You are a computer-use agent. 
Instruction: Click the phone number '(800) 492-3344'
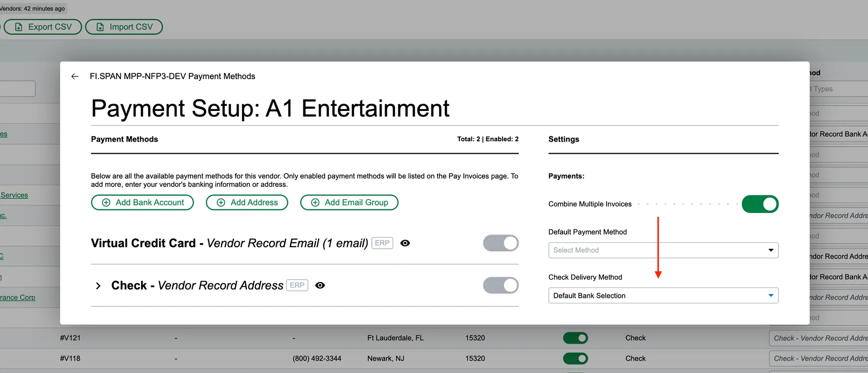pos(317,359)
